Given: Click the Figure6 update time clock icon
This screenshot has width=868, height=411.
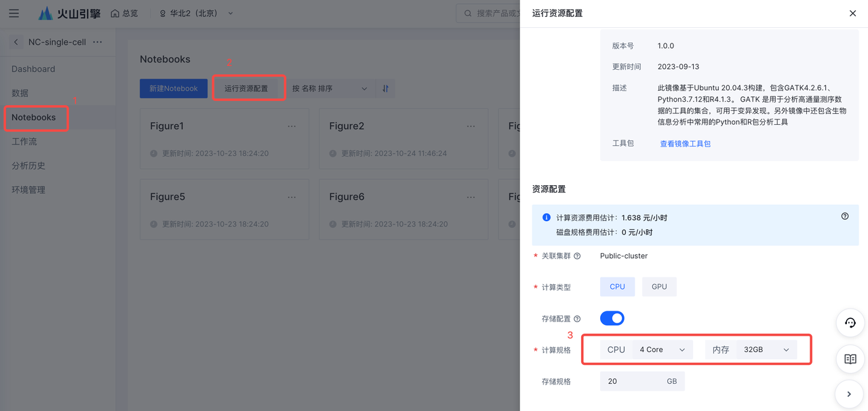Looking at the screenshot, I should coord(333,224).
